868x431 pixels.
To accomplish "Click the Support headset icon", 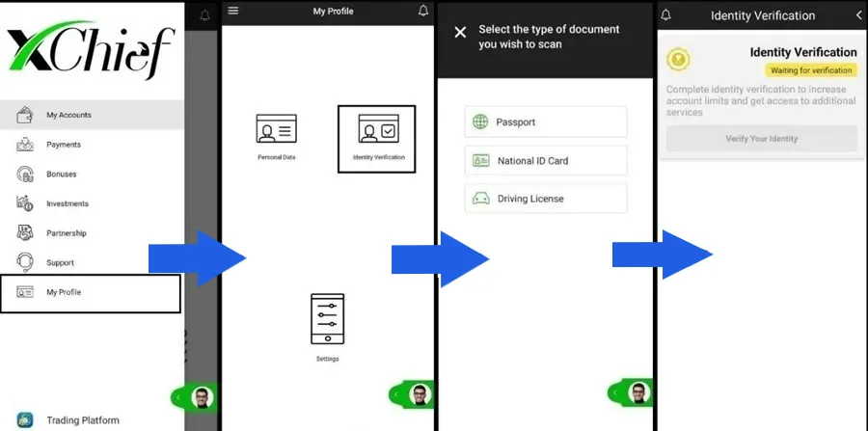I will (26, 262).
